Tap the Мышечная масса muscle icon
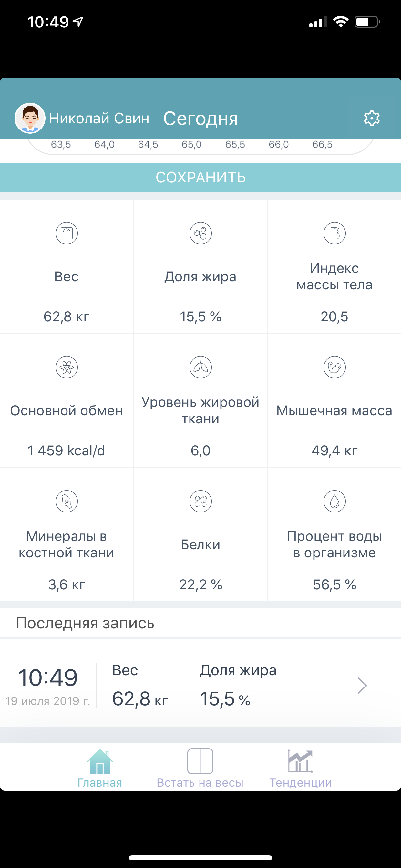 334,367
